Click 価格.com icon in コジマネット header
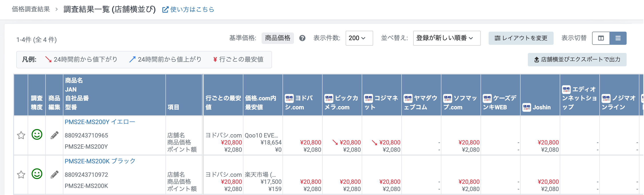 368,98
